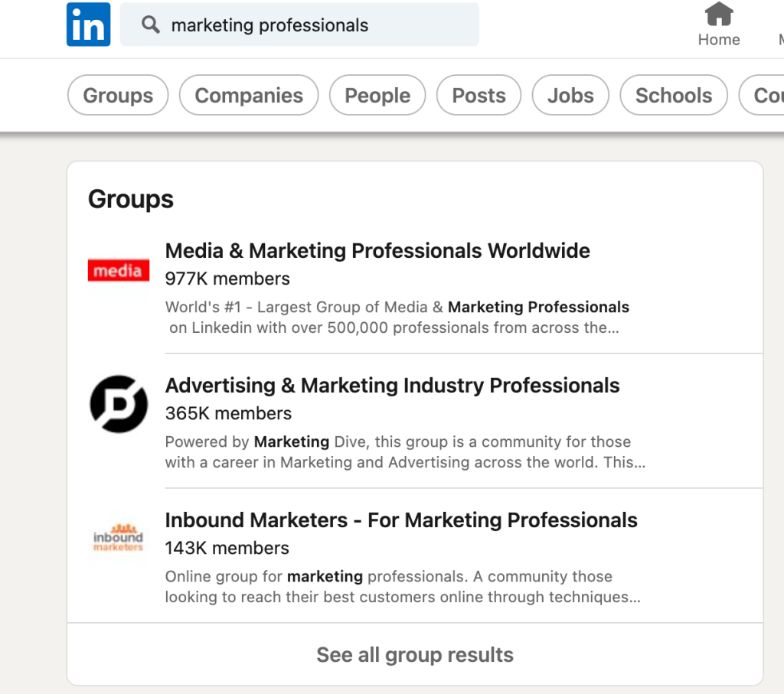Click the partially visible filter pill after Schools
This screenshot has width=784, height=694.
point(764,96)
